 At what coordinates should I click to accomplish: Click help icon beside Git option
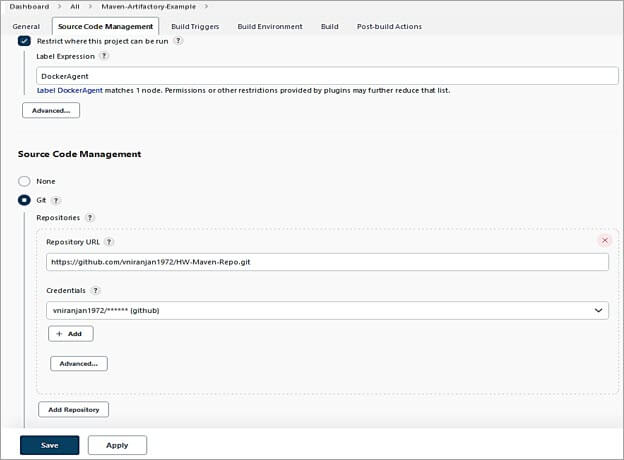pos(56,200)
